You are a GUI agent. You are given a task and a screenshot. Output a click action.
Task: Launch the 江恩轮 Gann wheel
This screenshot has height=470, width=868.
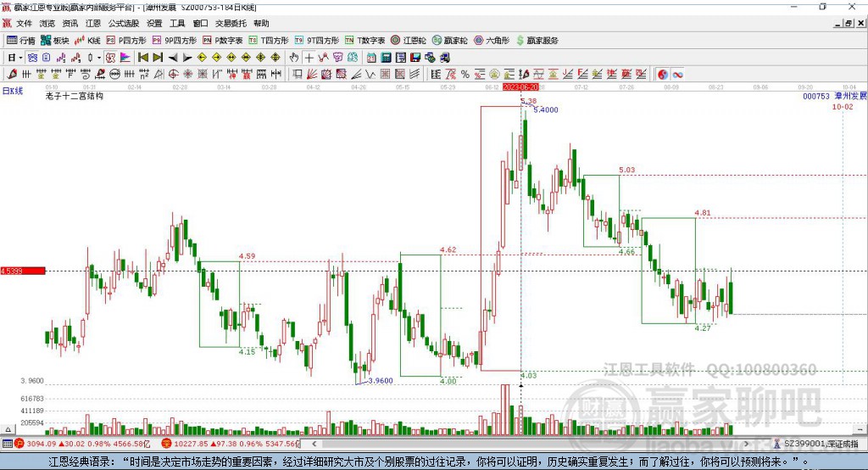(x=409, y=41)
